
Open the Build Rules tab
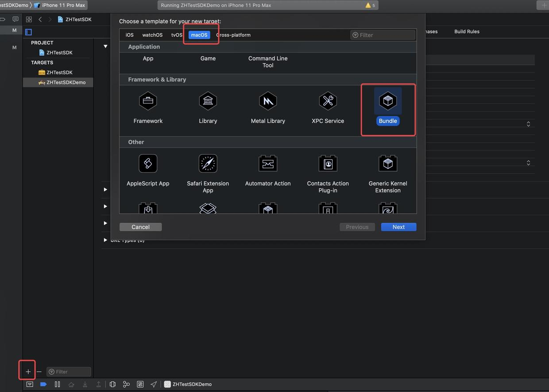point(467,31)
